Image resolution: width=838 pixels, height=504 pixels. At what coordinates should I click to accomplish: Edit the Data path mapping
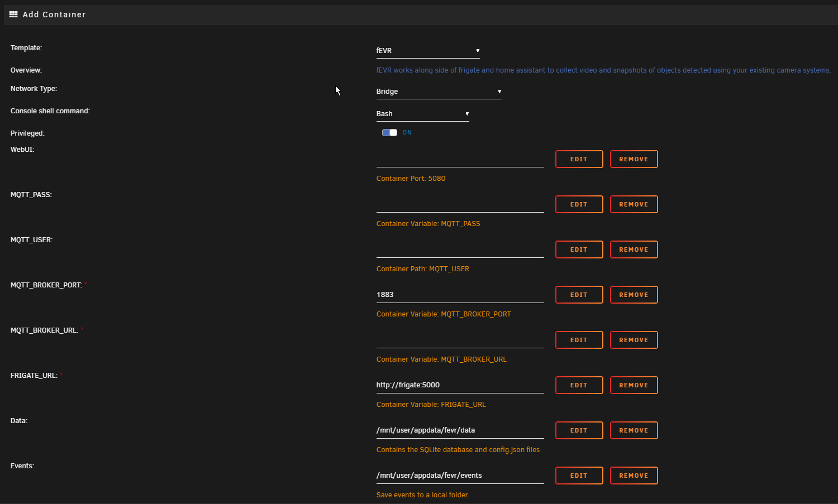click(x=579, y=430)
